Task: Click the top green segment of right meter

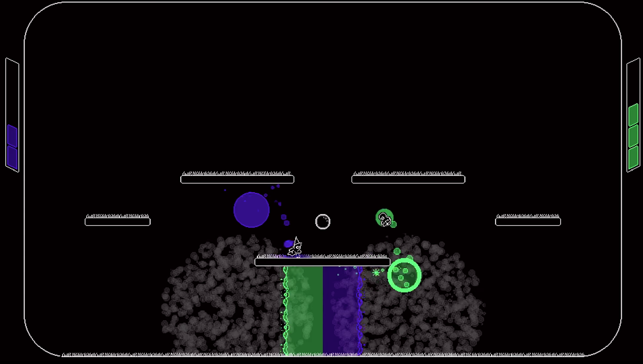Action: tap(633, 115)
